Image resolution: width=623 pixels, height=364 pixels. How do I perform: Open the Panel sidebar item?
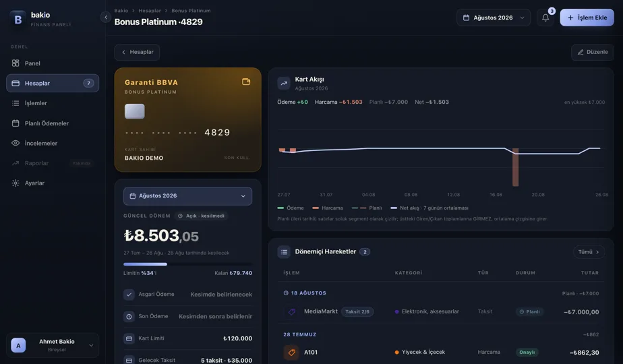point(53,63)
